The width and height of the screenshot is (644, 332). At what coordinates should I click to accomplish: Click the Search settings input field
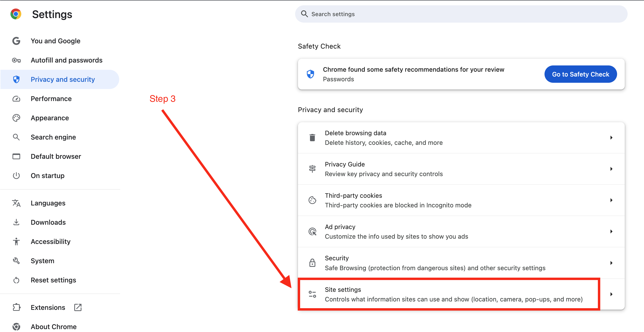461,14
